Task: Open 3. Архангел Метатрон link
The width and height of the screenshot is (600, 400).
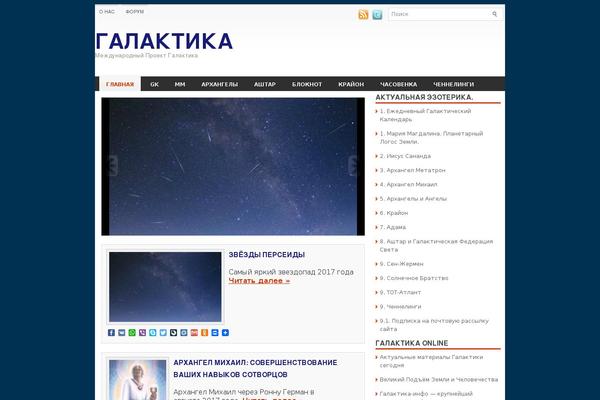Action: [x=412, y=170]
